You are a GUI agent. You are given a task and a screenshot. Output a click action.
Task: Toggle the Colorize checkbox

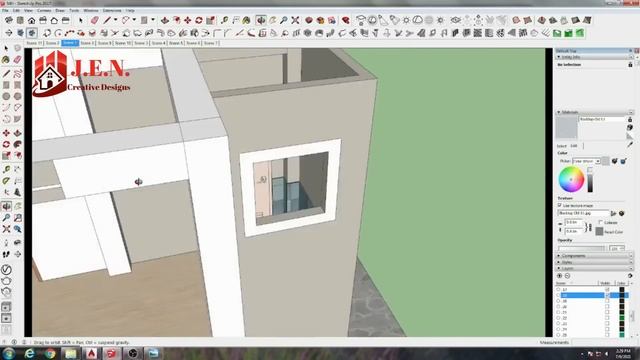pyautogui.click(x=600, y=222)
